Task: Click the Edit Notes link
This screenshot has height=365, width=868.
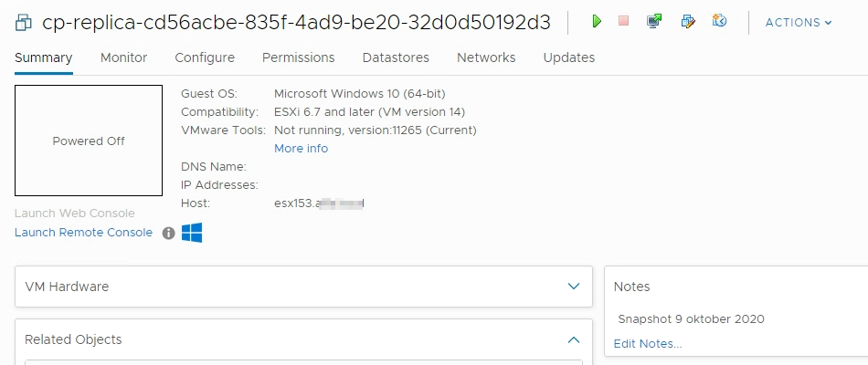Action: (x=648, y=344)
